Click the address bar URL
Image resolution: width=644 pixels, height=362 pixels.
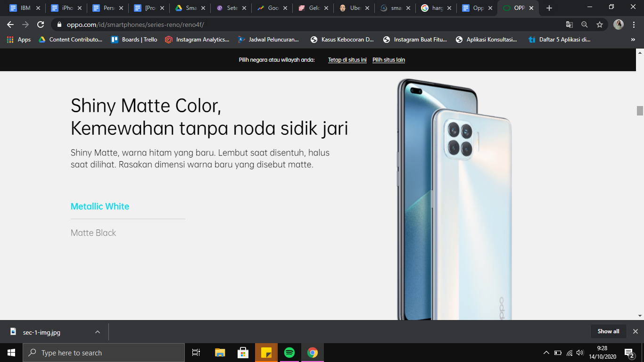[x=135, y=25]
